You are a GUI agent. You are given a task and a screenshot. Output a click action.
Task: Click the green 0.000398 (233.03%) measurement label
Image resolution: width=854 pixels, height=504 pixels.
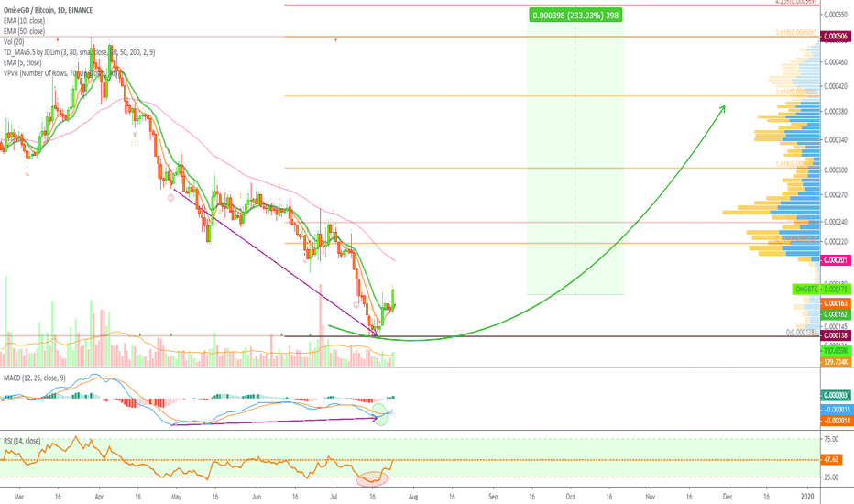(x=575, y=16)
